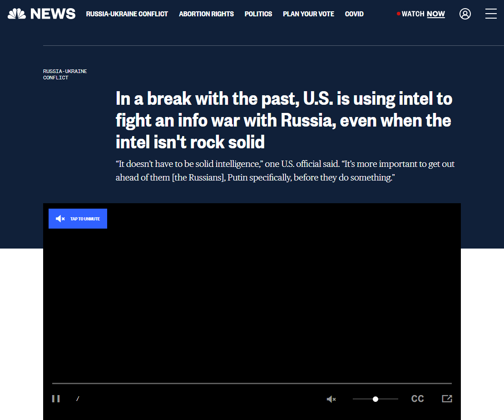
Task: Open the Politics nav section
Action: pyautogui.click(x=258, y=14)
